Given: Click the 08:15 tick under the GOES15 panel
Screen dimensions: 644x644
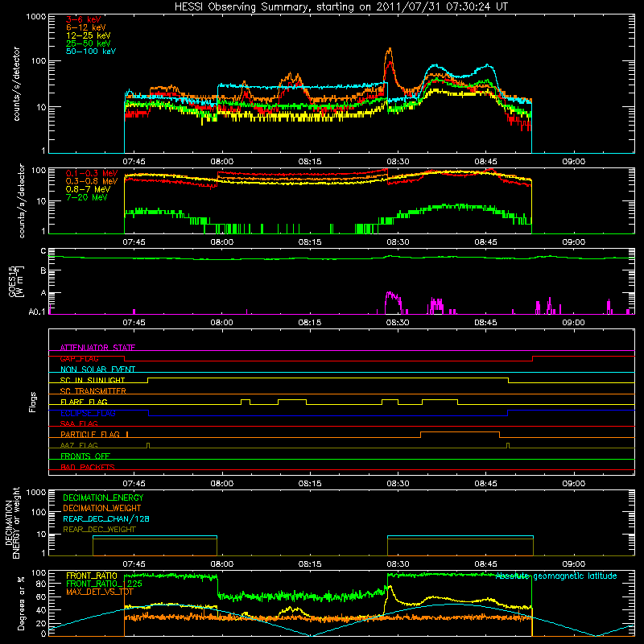Looking at the screenshot, I should click(310, 323).
